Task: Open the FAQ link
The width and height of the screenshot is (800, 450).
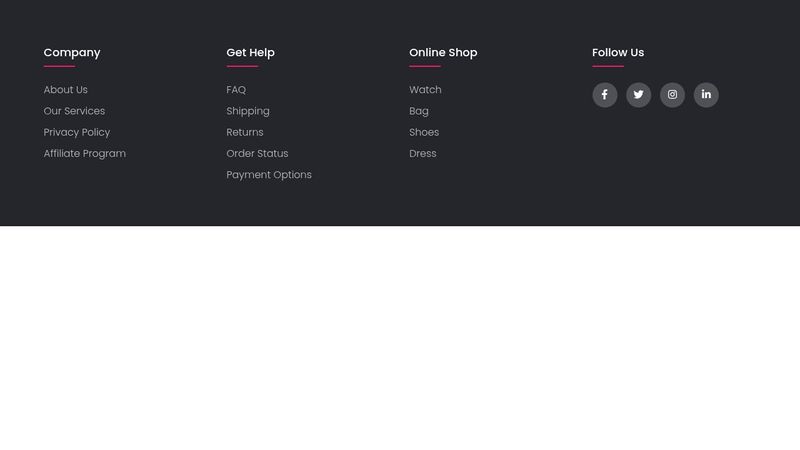Action: (x=236, y=90)
